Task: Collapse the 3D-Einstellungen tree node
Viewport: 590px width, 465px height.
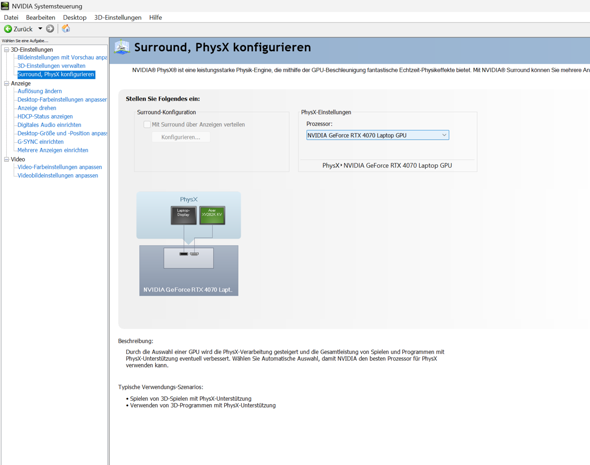Action: [x=6, y=50]
